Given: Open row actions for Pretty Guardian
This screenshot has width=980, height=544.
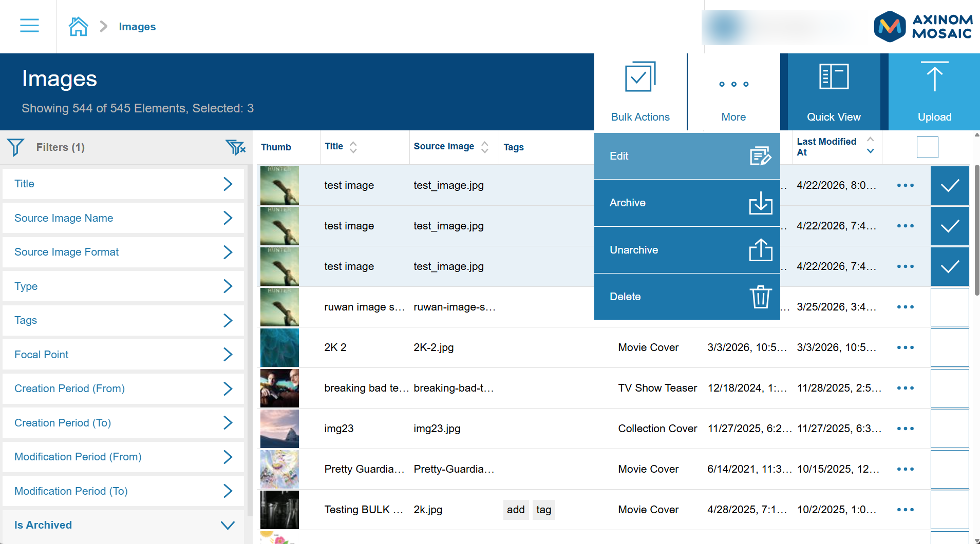Looking at the screenshot, I should [x=905, y=469].
